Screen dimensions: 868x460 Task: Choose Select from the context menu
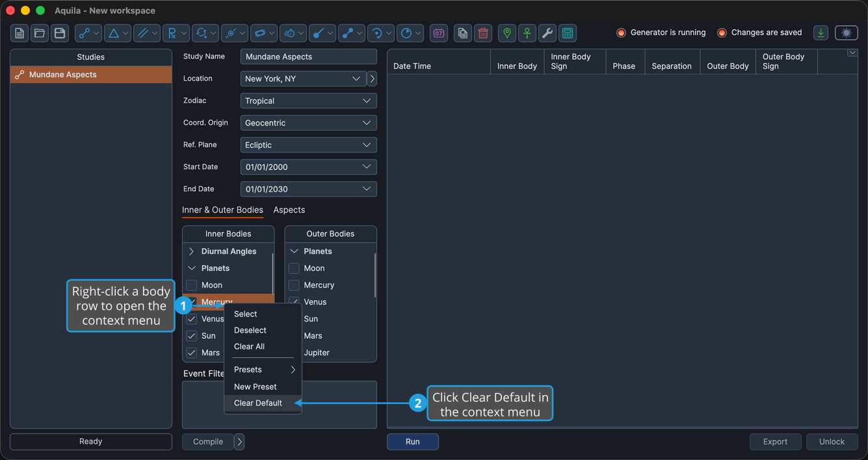click(263, 314)
